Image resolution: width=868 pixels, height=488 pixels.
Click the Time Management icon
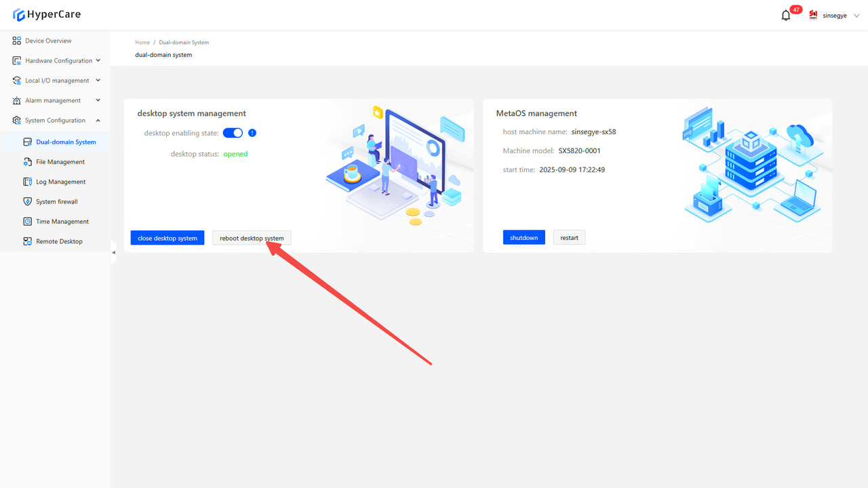[x=28, y=222]
